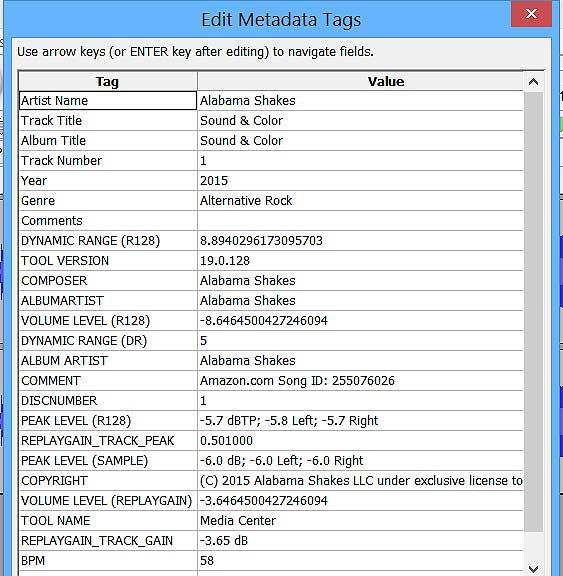Edit the TOOL NAME value Media Center
The image size is (563, 576).
tap(361, 521)
